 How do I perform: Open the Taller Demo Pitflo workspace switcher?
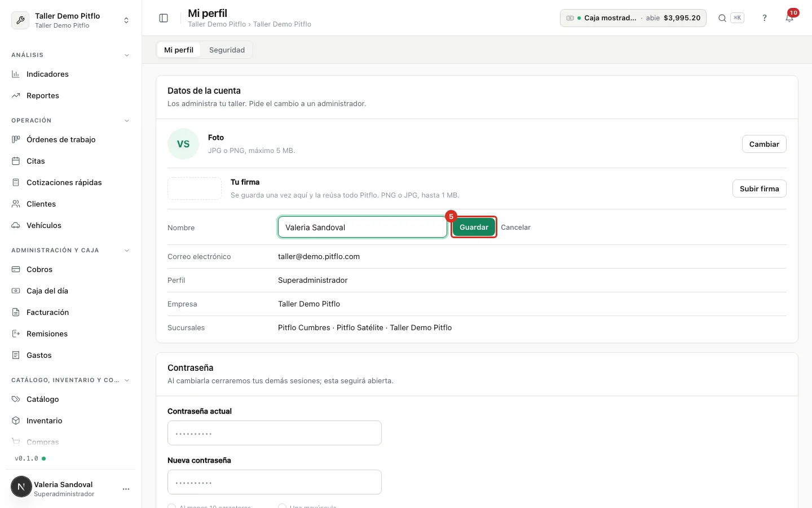(70, 20)
